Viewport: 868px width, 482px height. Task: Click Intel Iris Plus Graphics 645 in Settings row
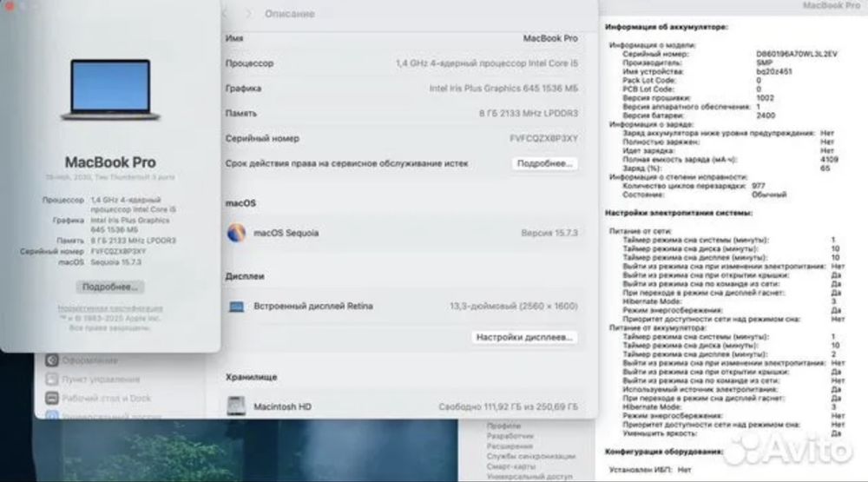503,88
